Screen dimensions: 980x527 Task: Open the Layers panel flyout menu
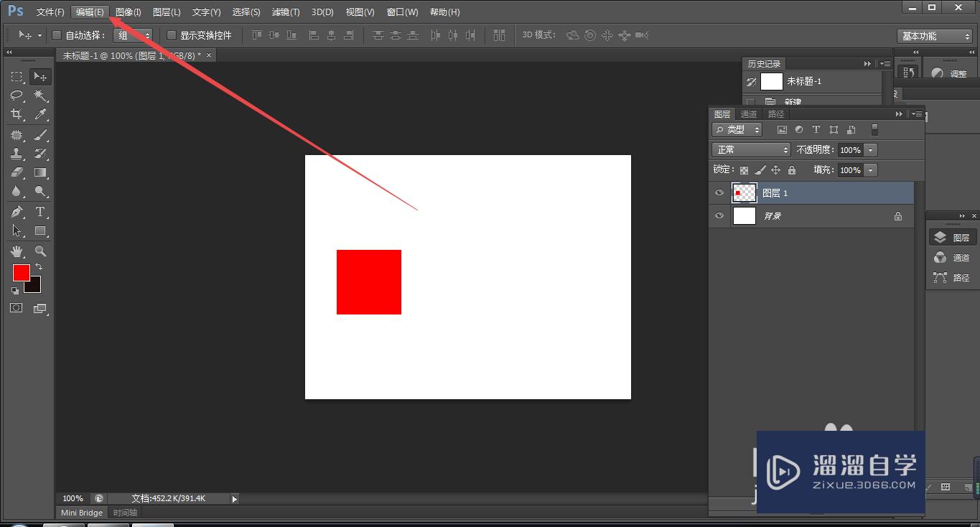point(915,114)
